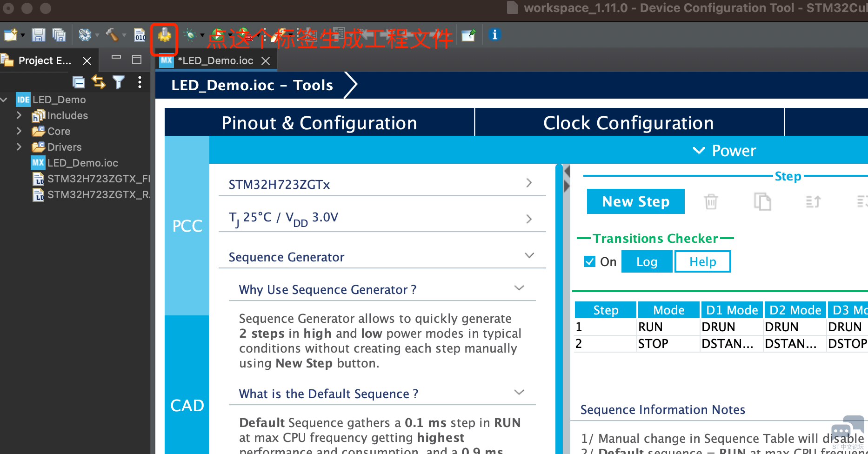This screenshot has width=868, height=454.
Task: Minimize the Project Explorer panel
Action: point(116,58)
